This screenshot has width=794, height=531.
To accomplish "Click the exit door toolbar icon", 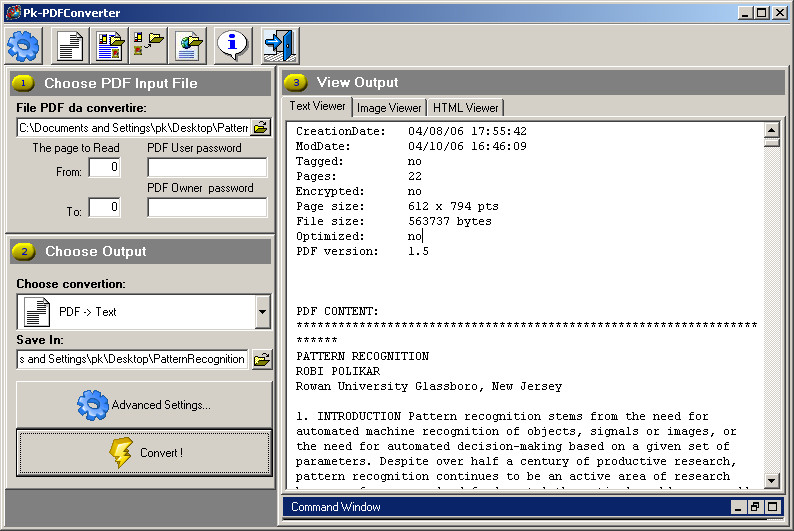I will coord(280,46).
